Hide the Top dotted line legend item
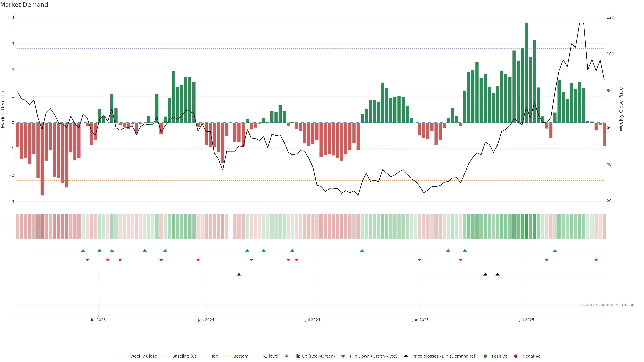This screenshot has width=644, height=362. click(214, 356)
